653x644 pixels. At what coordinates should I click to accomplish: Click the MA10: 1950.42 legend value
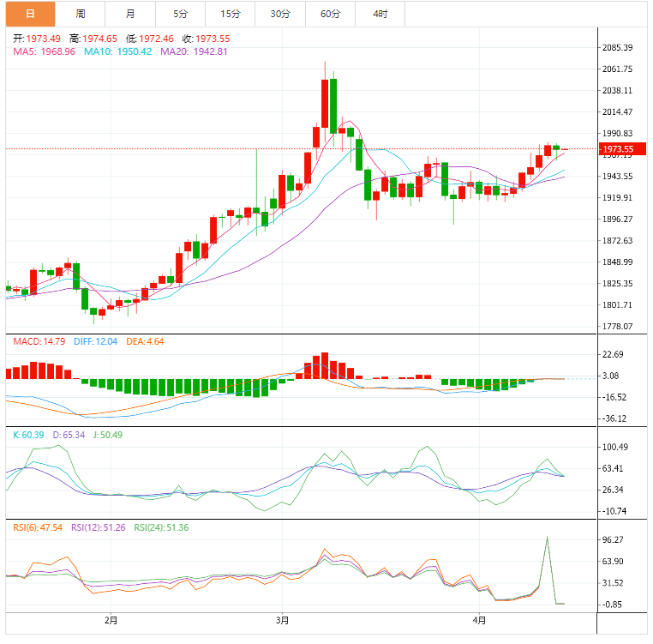(x=118, y=51)
